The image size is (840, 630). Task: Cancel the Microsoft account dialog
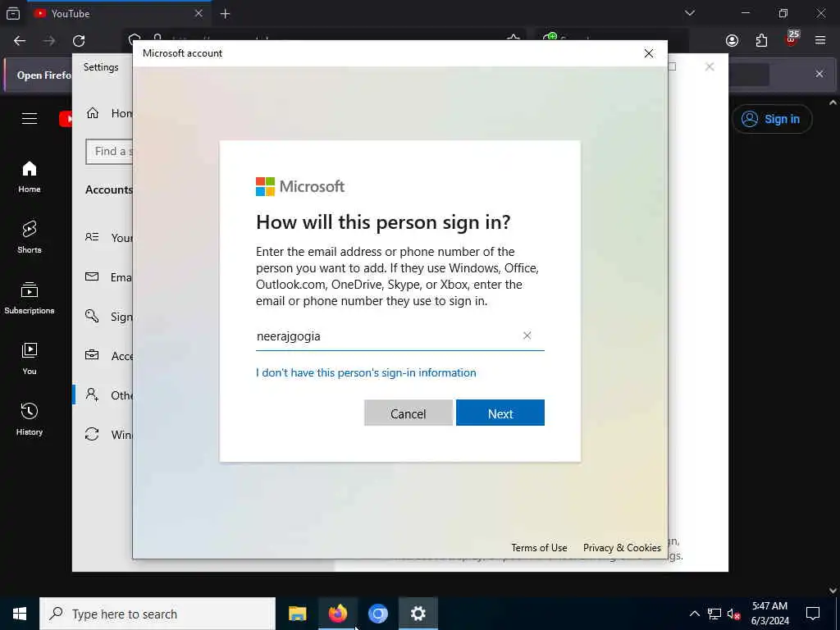pos(409,413)
